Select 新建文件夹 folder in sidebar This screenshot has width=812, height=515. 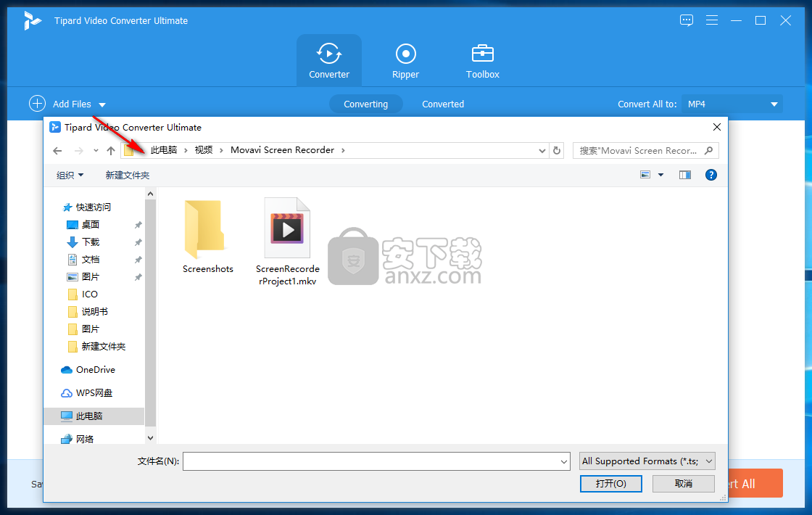97,347
